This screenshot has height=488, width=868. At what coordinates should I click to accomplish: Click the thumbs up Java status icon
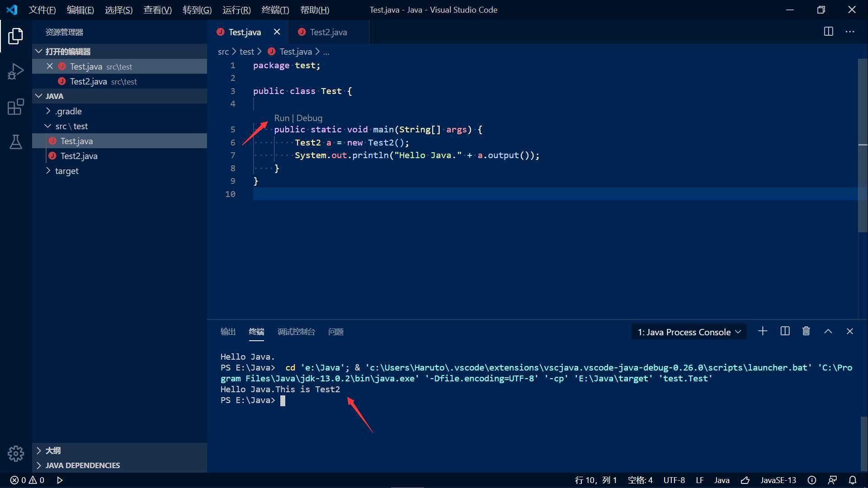[x=745, y=480]
